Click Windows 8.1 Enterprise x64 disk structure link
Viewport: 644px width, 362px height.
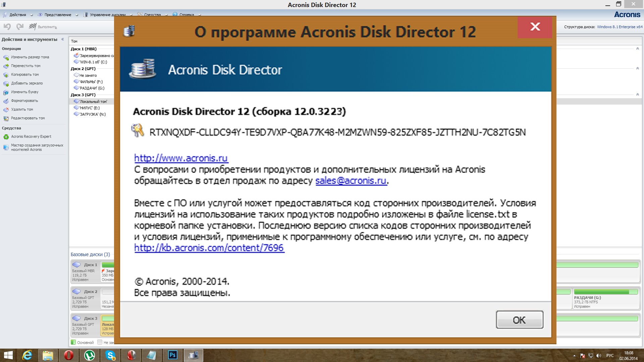point(620,27)
